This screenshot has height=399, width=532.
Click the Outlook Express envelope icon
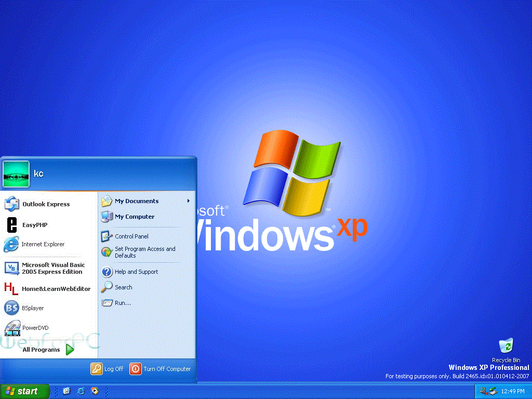pos(11,204)
